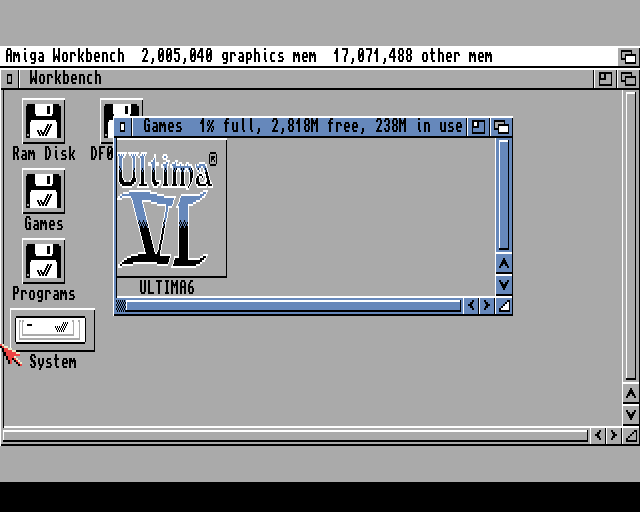Select the ULTIMA6 game icon
The width and height of the screenshot is (640, 512).
[x=171, y=208]
